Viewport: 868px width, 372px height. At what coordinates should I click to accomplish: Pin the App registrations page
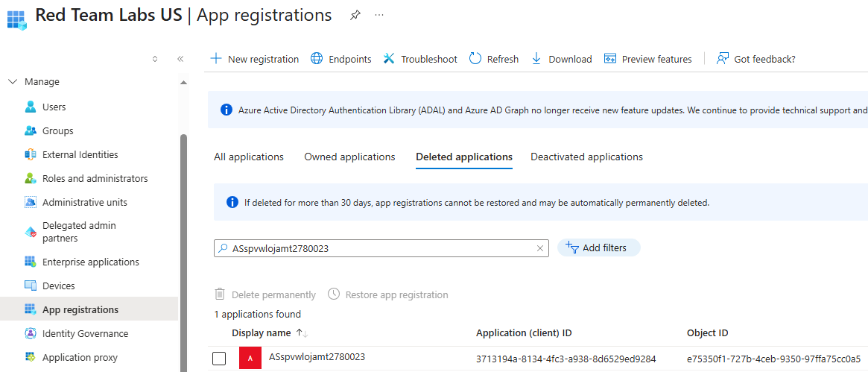tap(355, 16)
